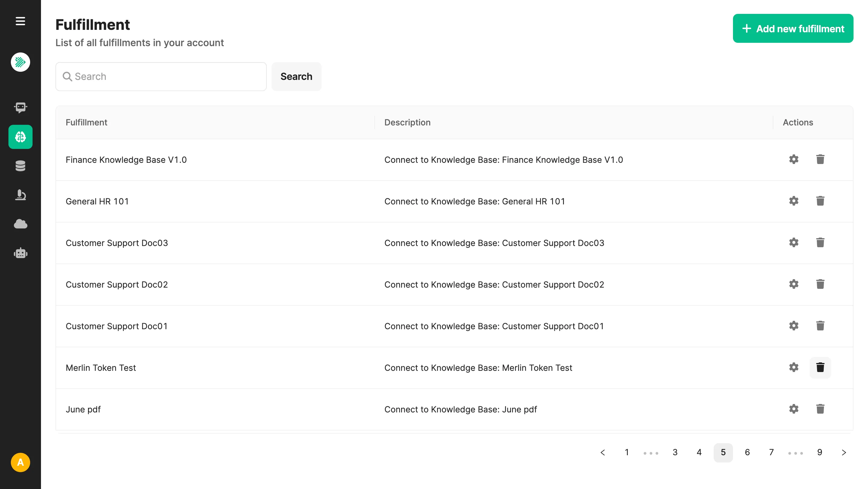Go to page 4
The width and height of the screenshot is (868, 489).
click(x=699, y=453)
